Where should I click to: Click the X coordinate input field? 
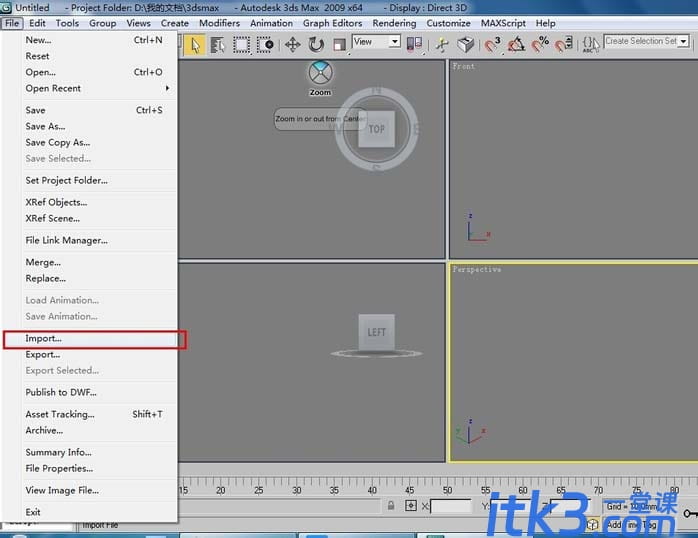450,506
